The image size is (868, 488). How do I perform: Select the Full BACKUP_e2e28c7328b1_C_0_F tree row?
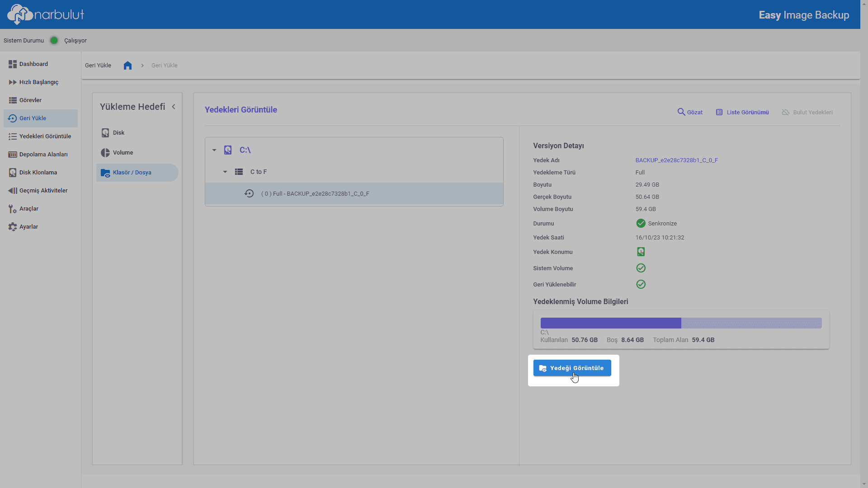pos(315,193)
